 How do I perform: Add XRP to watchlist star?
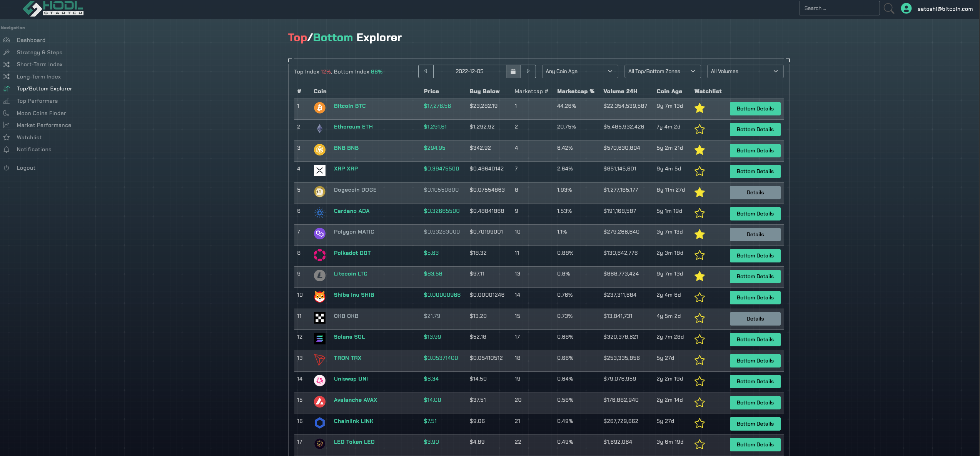point(700,171)
